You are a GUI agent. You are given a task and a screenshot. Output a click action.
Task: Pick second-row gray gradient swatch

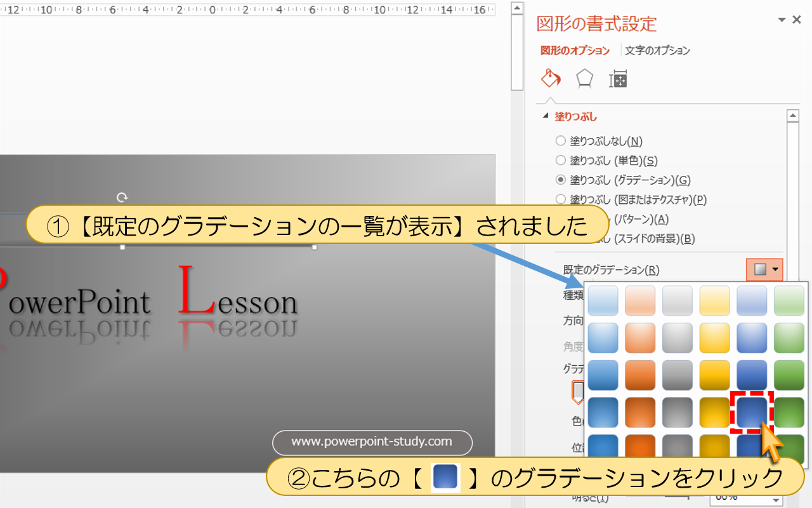pos(678,338)
